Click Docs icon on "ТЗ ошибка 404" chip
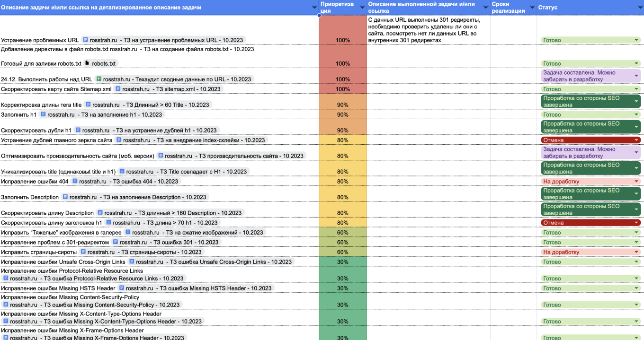Screen dimensions: 644x340 tap(75, 181)
